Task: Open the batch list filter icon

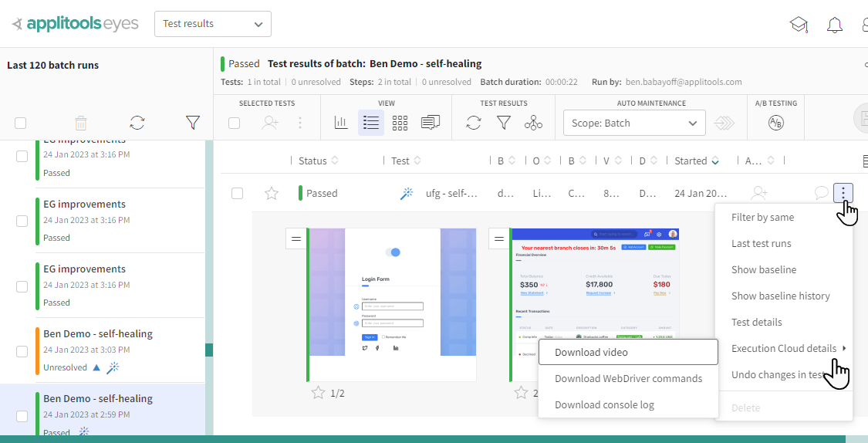Action: pyautogui.click(x=193, y=122)
